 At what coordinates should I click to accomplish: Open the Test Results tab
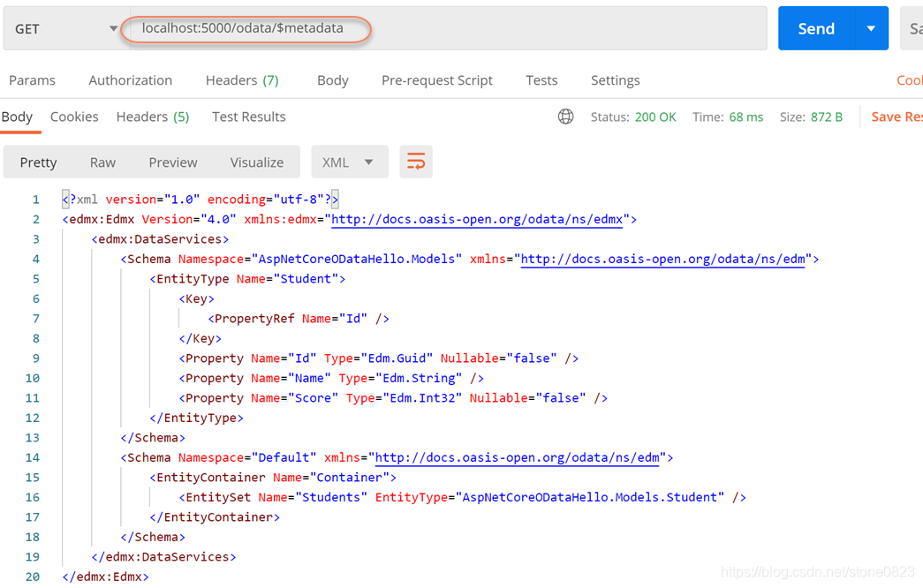[x=249, y=117]
